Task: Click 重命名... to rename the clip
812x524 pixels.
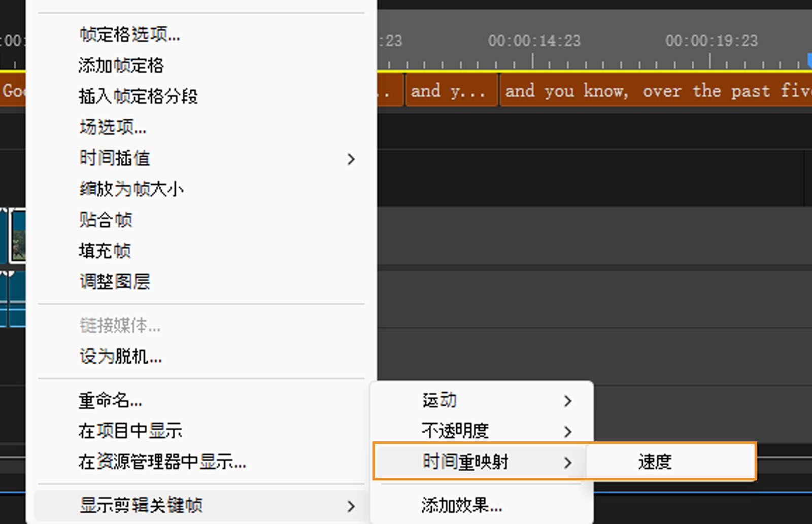Action: (201, 401)
